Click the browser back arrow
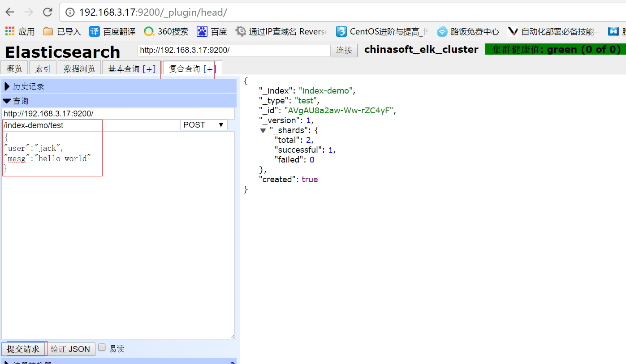Screen dimensions: 626x364 (x=9, y=12)
